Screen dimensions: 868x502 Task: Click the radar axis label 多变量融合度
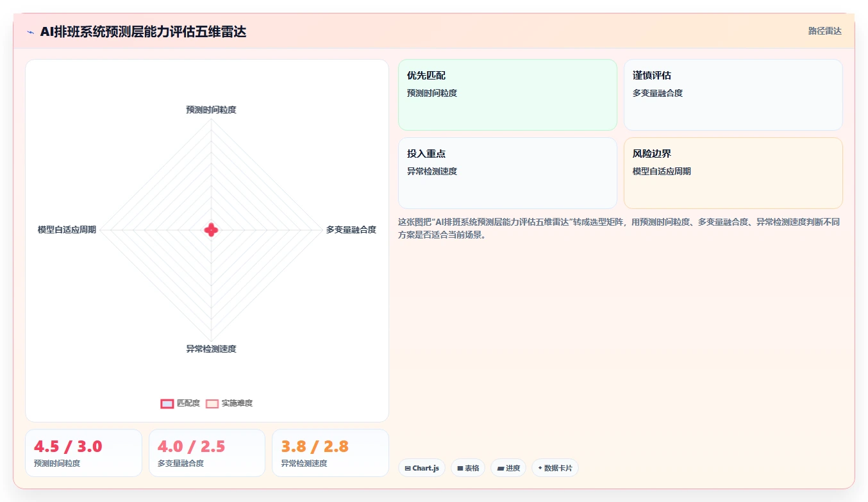point(351,230)
